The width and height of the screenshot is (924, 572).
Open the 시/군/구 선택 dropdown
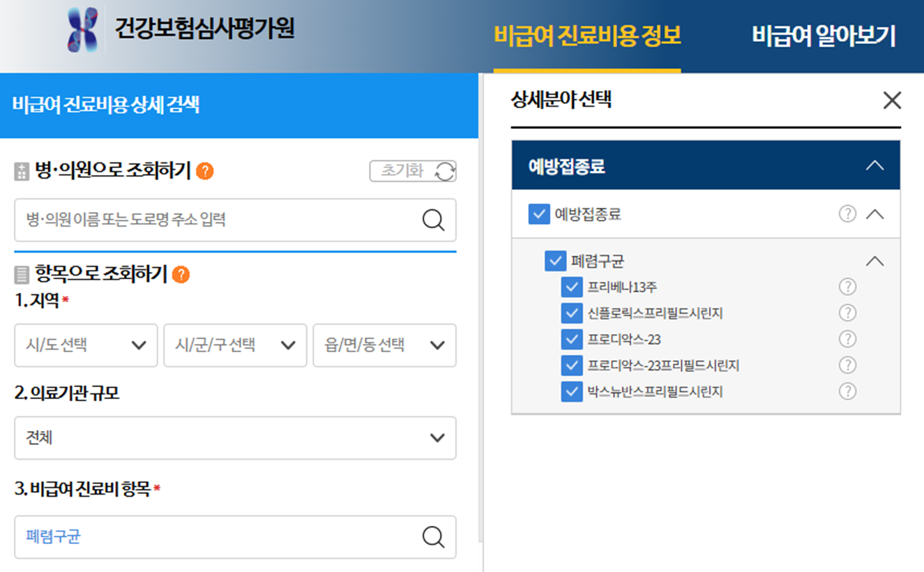click(x=235, y=345)
